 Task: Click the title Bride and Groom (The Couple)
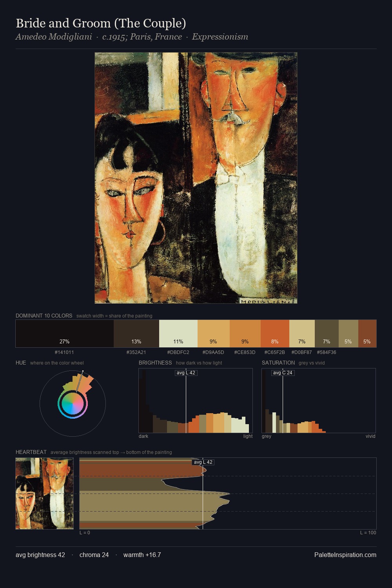[x=101, y=24]
